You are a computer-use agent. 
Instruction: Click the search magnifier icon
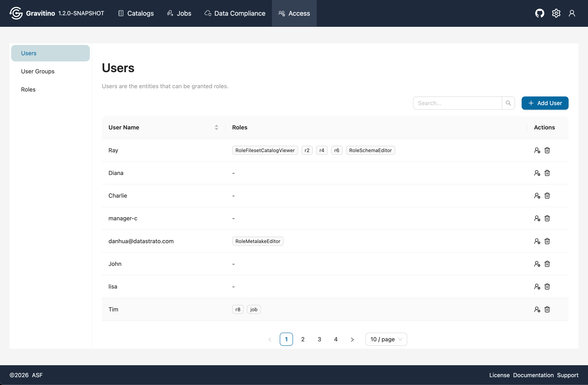pyautogui.click(x=508, y=103)
